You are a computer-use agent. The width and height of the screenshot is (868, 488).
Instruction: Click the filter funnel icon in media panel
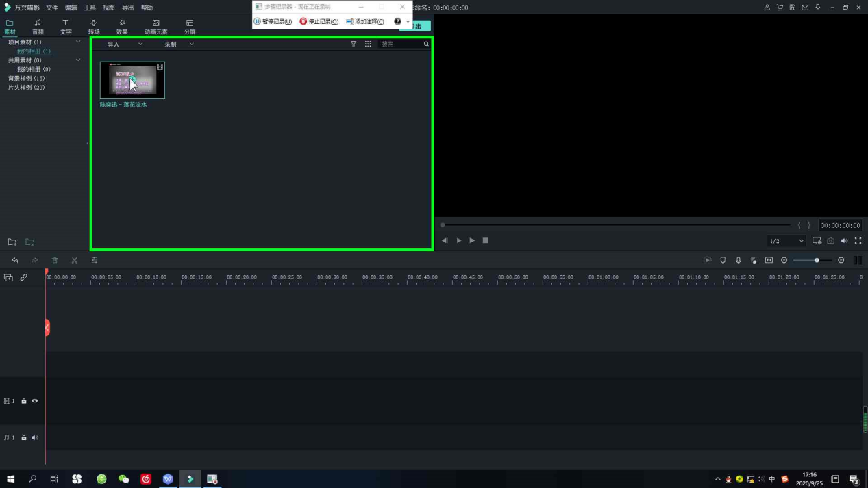354,44
